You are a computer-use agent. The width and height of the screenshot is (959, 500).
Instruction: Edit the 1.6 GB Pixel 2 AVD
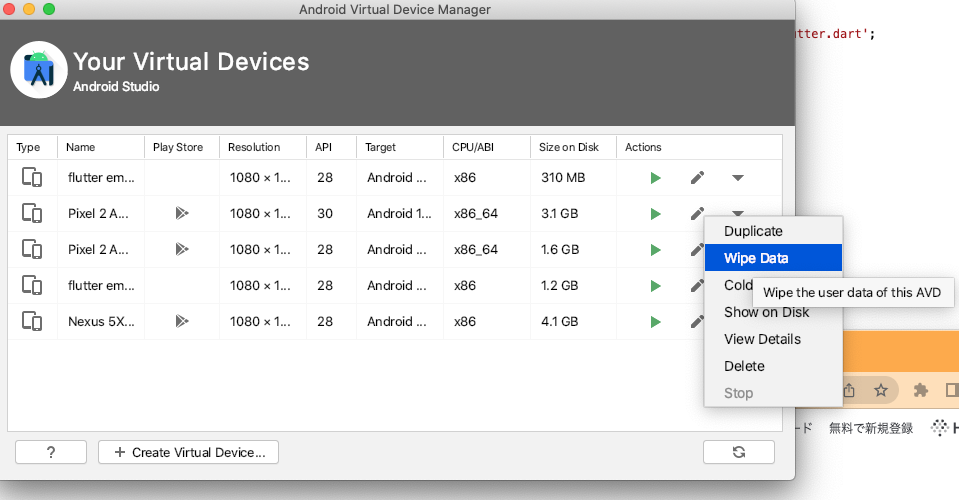697,249
